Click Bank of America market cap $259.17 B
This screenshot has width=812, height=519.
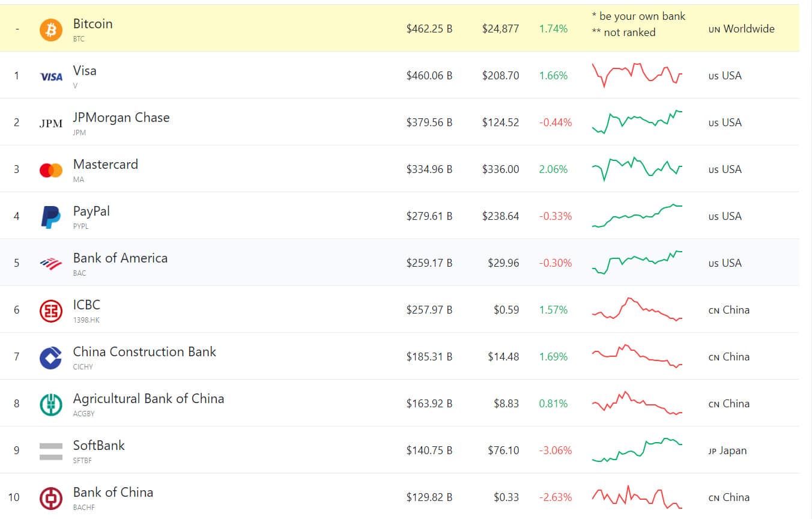click(x=429, y=263)
